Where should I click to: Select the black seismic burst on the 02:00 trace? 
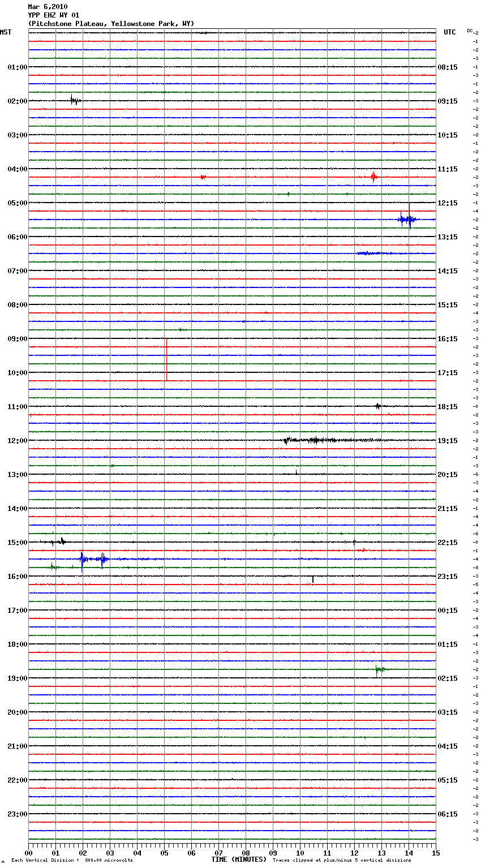click(75, 101)
